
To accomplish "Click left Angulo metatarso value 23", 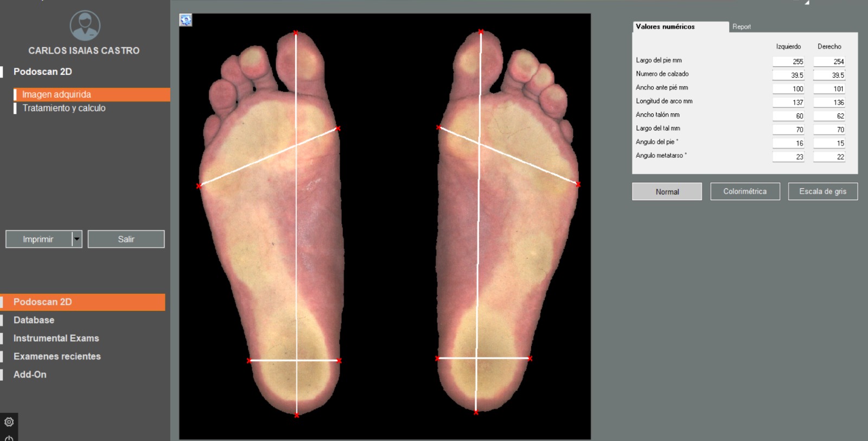I will coord(788,156).
